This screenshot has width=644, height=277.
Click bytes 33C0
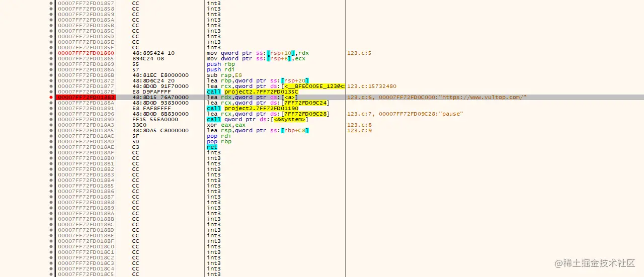coord(139,125)
